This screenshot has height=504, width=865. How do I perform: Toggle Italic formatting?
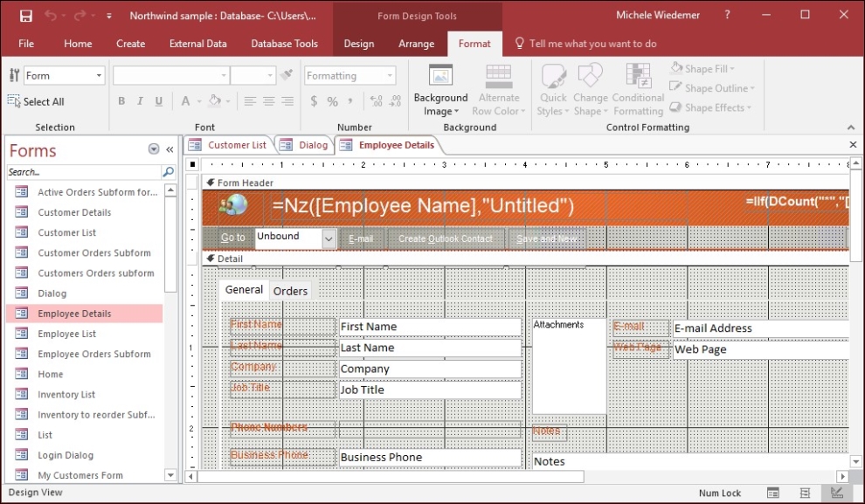(140, 101)
